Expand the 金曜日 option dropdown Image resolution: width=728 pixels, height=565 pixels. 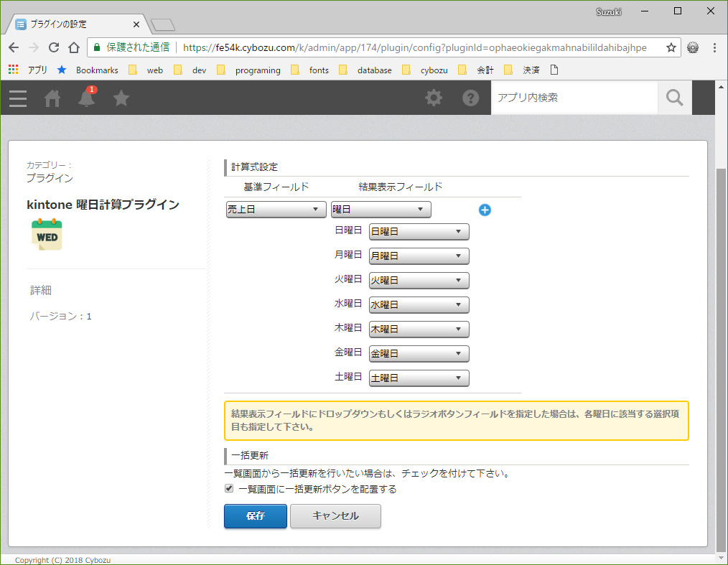point(419,354)
